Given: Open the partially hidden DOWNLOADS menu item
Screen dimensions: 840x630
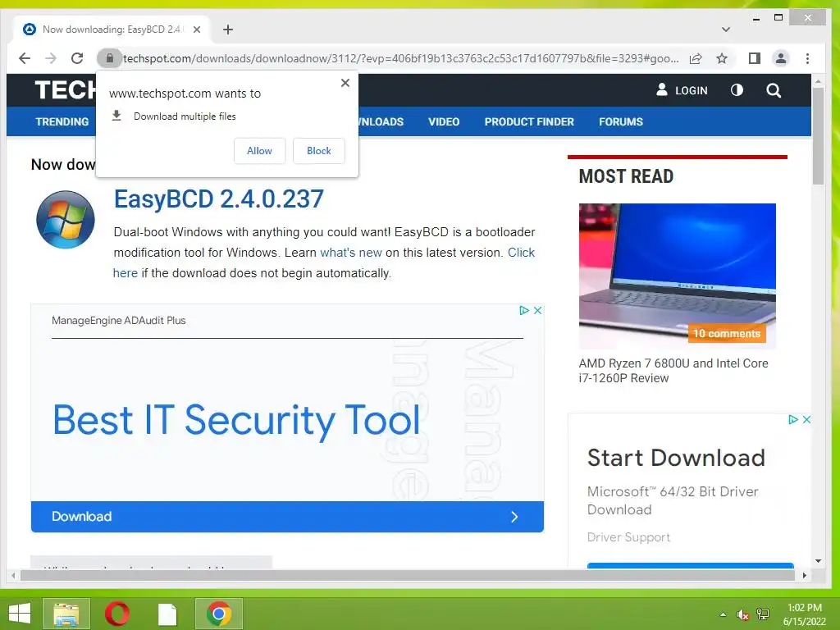Looking at the screenshot, I should point(381,121).
